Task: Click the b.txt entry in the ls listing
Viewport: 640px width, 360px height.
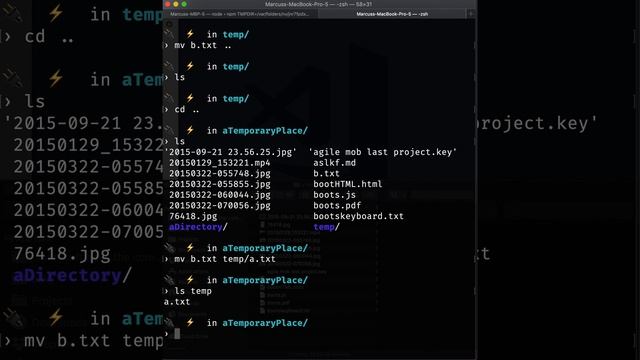Action: tap(326, 173)
